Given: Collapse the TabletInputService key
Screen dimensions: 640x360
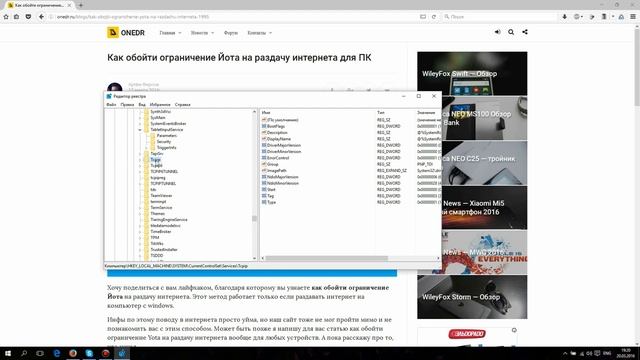Looking at the screenshot, I should [x=140, y=130].
